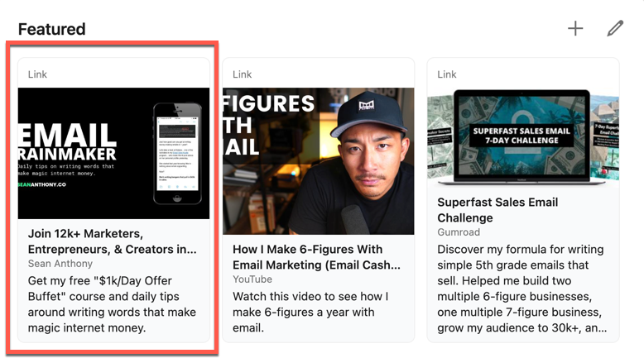644x358 pixels.
Task: Click "Join 12k+ Marketers, Entrepreneurs" title
Action: click(112, 241)
